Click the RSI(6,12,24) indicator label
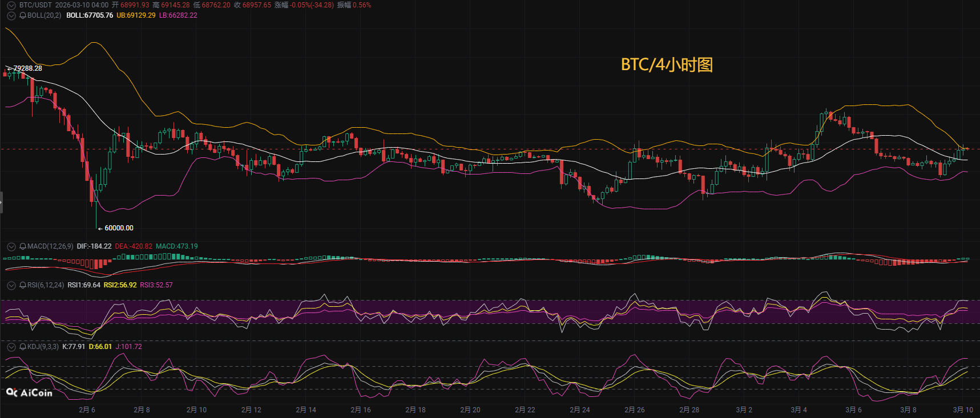Image resolution: width=980 pixels, height=418 pixels. click(x=46, y=285)
